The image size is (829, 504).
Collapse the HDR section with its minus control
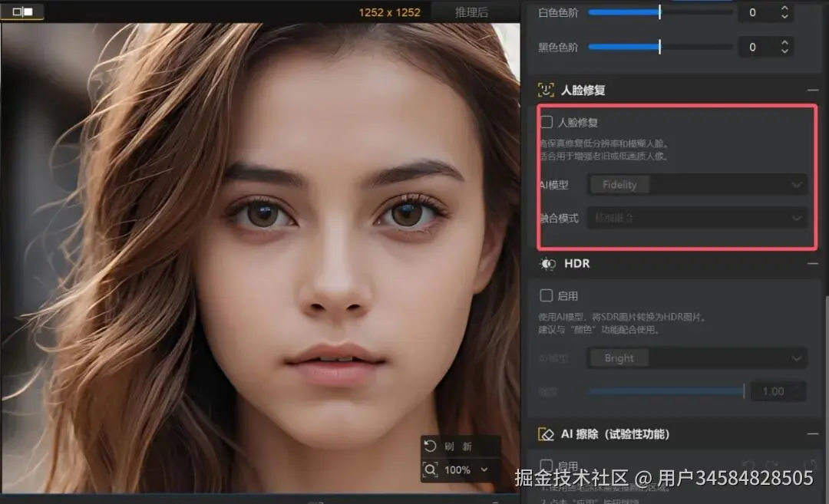pos(814,263)
